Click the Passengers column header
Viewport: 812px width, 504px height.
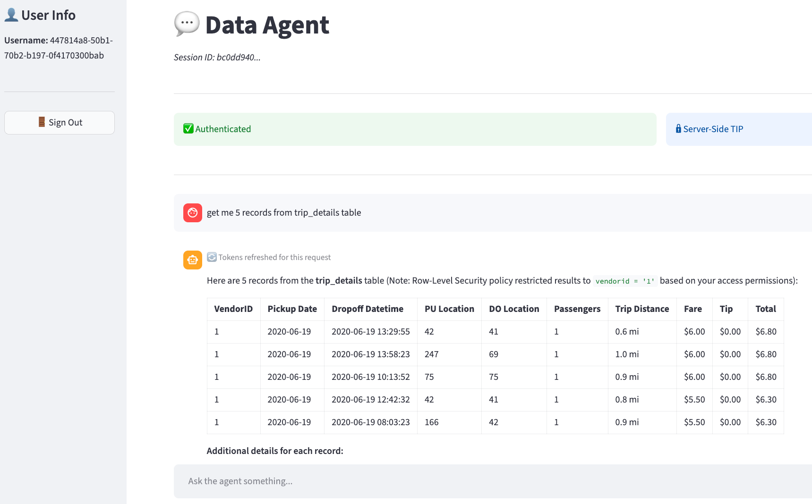click(x=577, y=309)
